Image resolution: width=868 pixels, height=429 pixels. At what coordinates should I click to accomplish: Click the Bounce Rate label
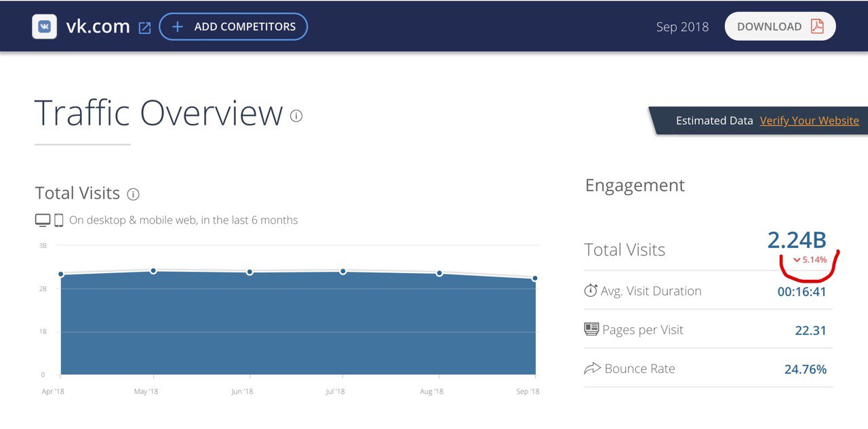tap(639, 369)
